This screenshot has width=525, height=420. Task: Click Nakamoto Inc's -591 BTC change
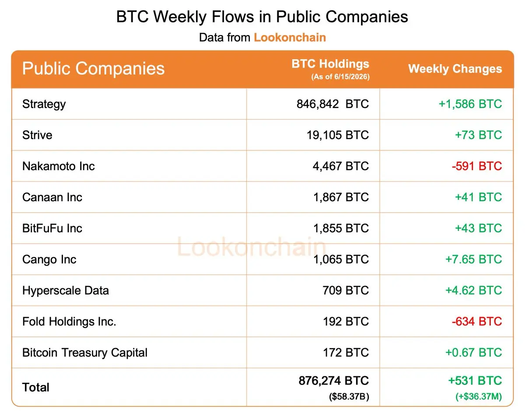pos(477,166)
